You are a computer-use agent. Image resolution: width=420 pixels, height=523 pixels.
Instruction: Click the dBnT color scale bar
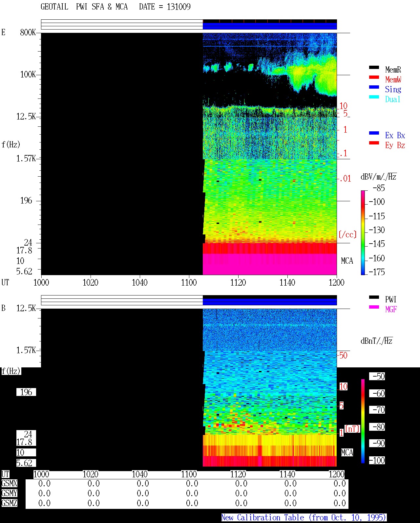363,421
